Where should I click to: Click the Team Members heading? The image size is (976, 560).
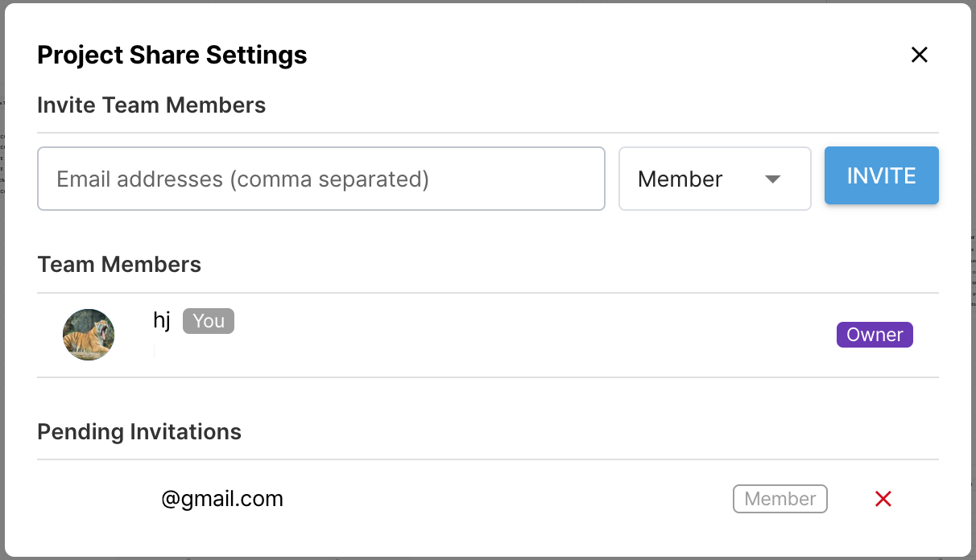119,265
